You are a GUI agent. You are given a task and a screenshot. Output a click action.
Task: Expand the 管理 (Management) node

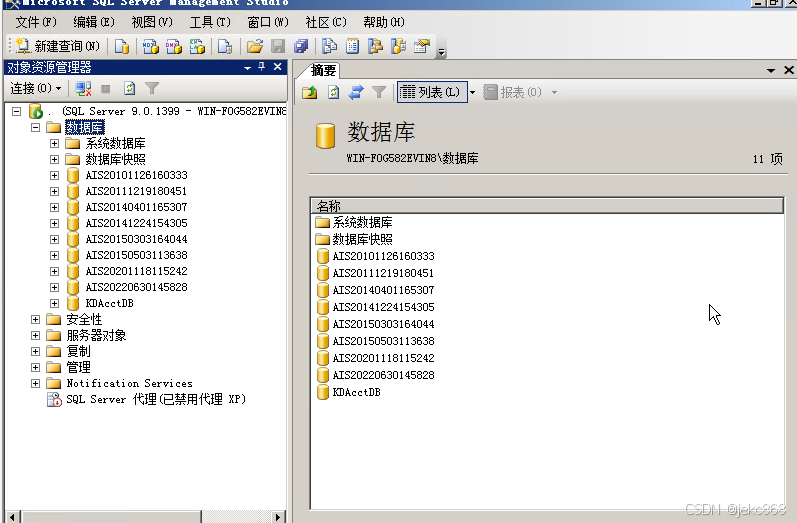click(x=36, y=367)
